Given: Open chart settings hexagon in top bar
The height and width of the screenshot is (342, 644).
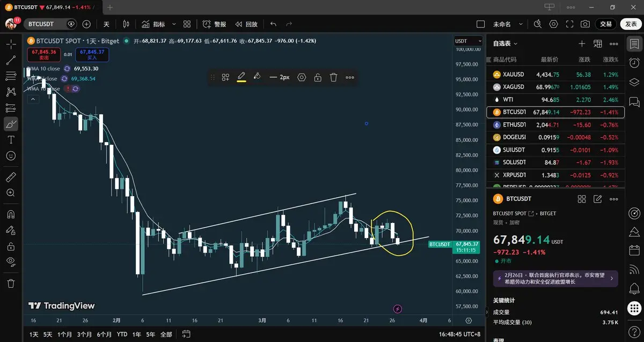Looking at the screenshot, I should 554,24.
